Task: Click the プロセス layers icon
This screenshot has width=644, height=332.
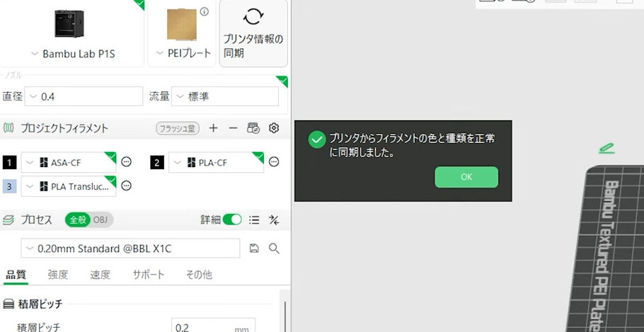Action: [x=8, y=220]
